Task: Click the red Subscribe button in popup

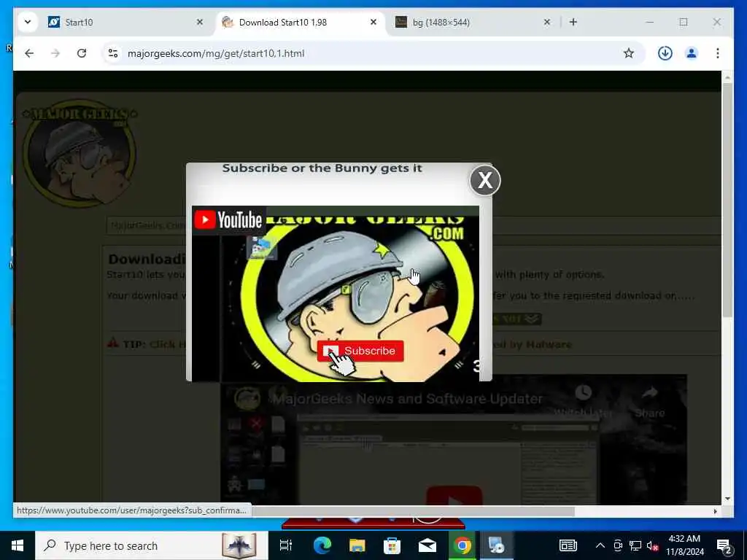Action: tap(360, 351)
